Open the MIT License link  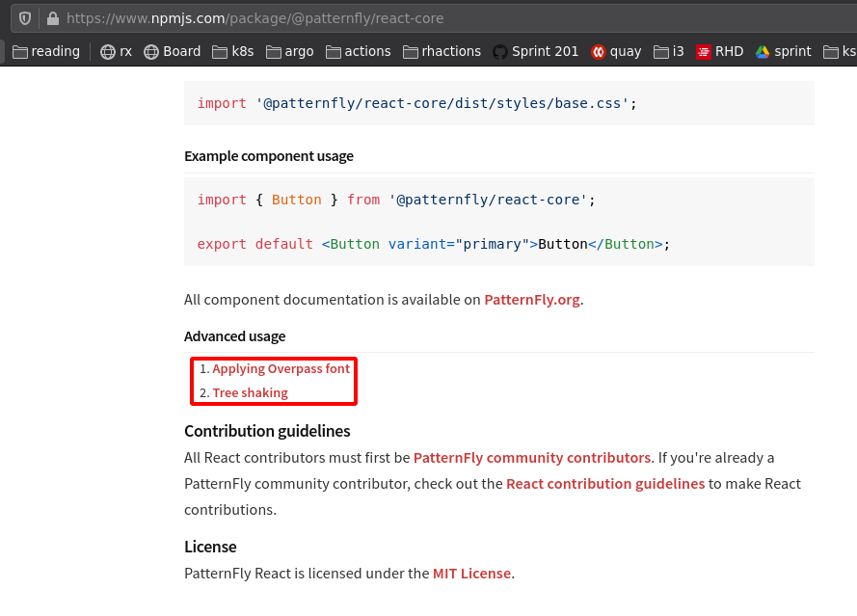(471, 574)
